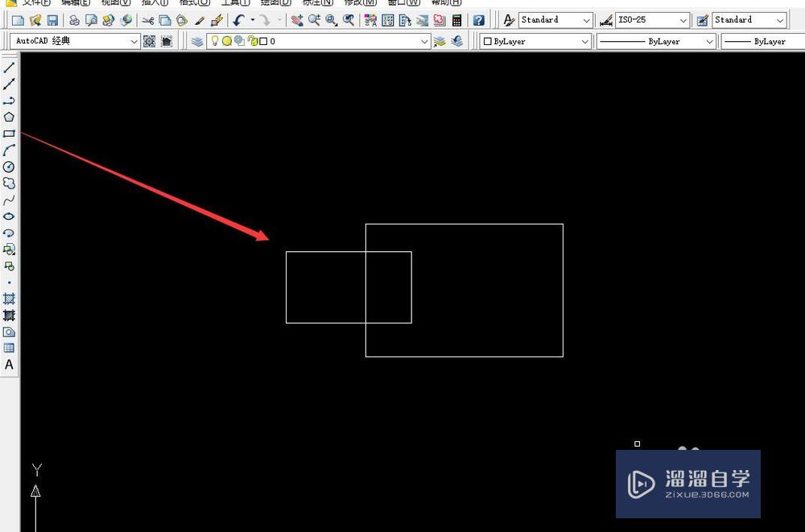Toggle the light bulb to turn layer off
805x532 pixels.
(x=215, y=41)
